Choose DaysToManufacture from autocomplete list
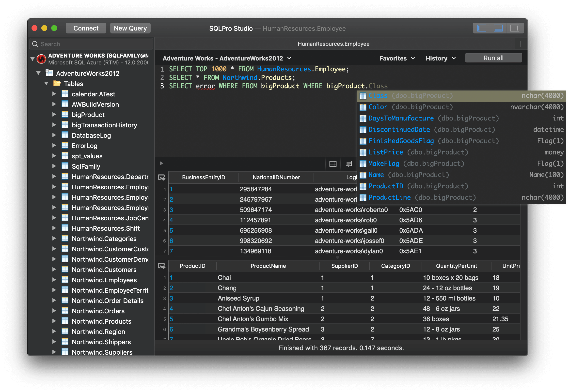The width and height of the screenshot is (569, 392). pyautogui.click(x=461, y=118)
